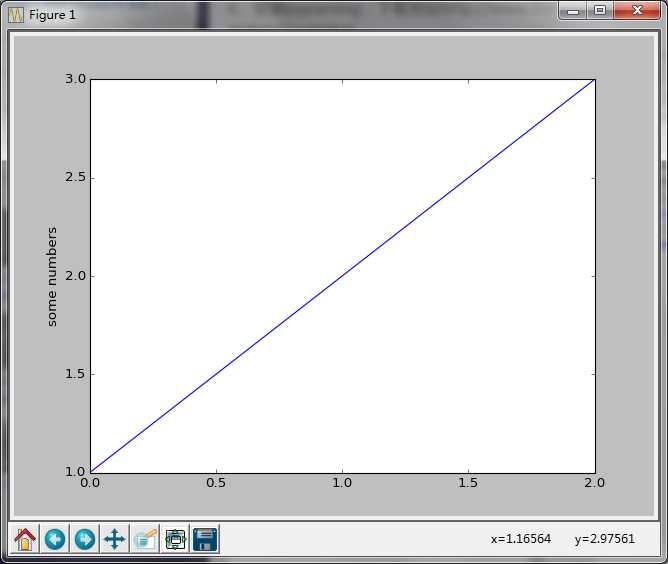This screenshot has height=564, width=668.
Task: Open the Configure subplots tool
Action: 175,539
